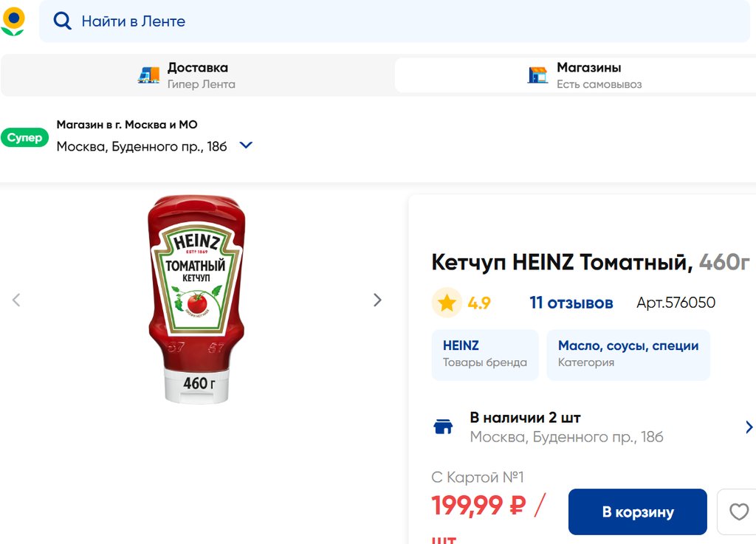The height and width of the screenshot is (544, 756).
Task: Click the delivery truck icon
Action: (x=148, y=75)
